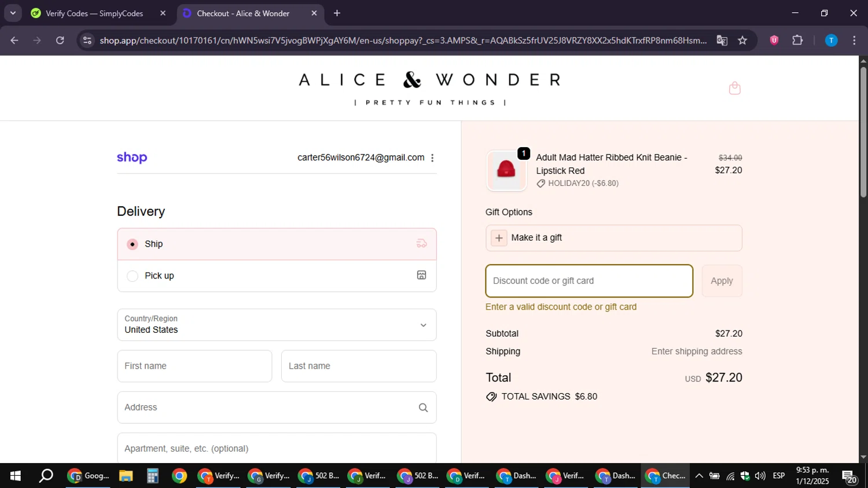
Task: Expand the Country/Region dropdown
Action: (x=277, y=325)
